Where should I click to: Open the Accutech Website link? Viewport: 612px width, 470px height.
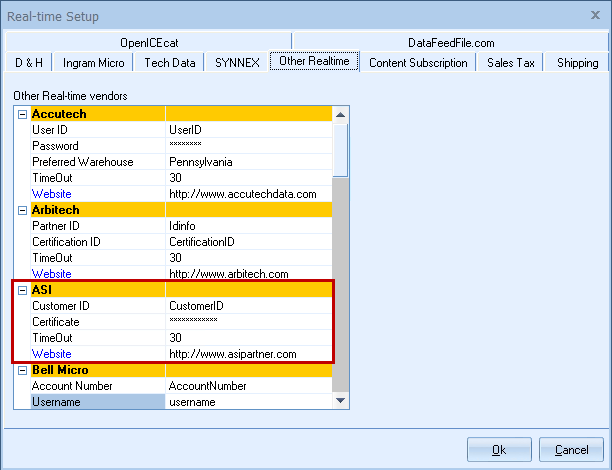[x=52, y=194]
